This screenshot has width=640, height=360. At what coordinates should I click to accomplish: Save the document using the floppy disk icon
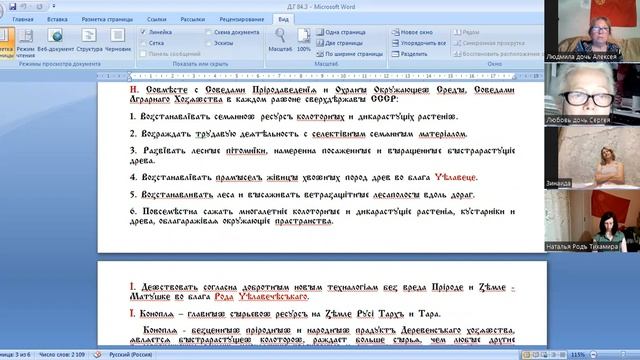13,7
